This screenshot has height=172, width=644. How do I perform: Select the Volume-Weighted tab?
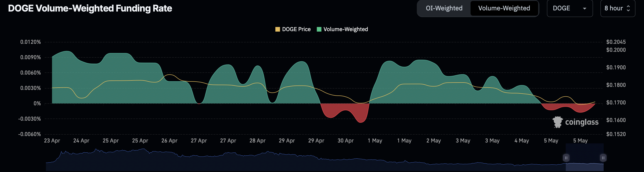click(504, 8)
